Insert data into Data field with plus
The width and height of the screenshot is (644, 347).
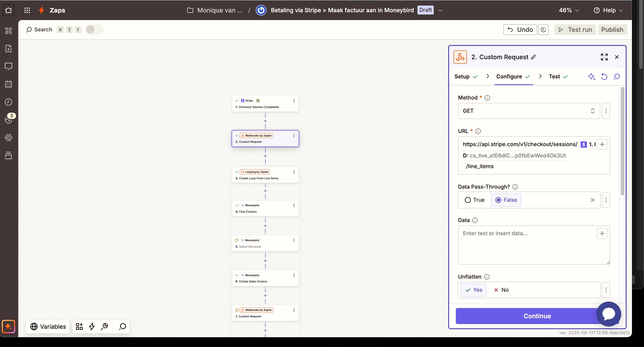coord(602,233)
